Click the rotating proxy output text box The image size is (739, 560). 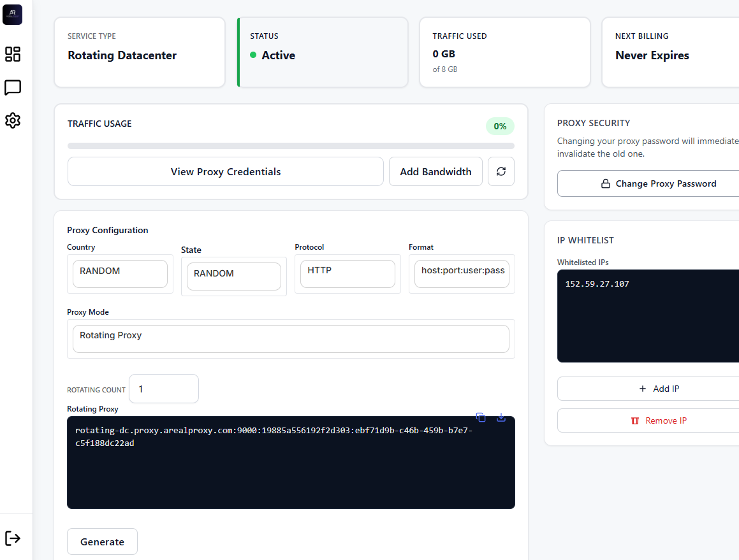[291, 463]
